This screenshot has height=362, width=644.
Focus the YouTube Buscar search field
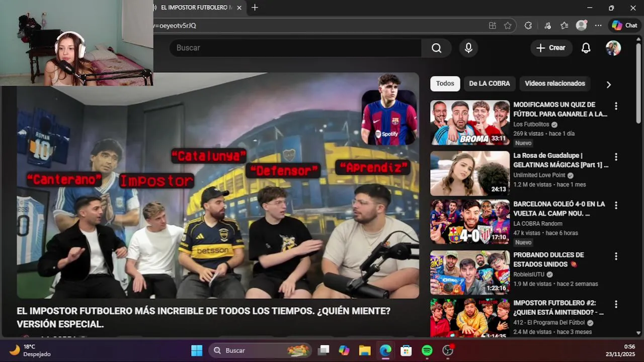[296, 48]
